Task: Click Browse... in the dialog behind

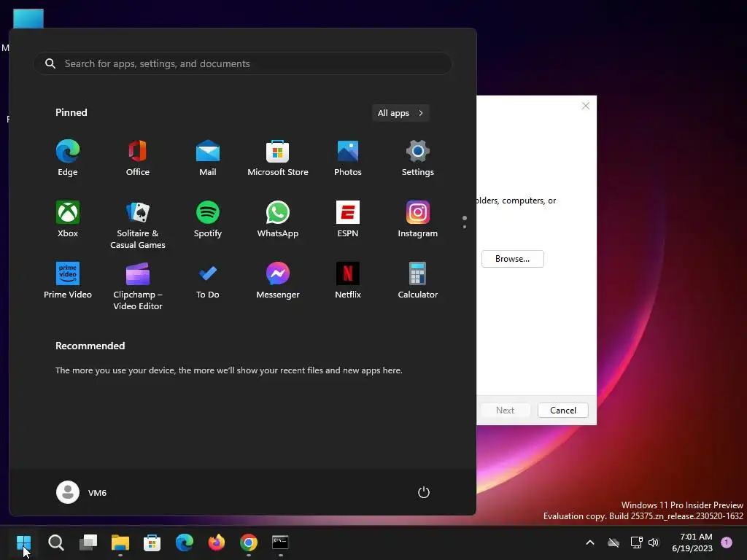Action: (x=513, y=259)
